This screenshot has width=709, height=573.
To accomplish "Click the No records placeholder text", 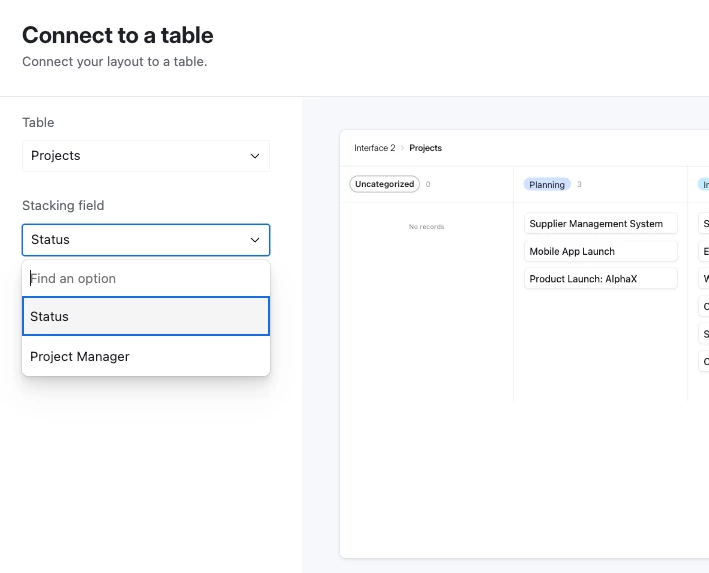I will (426, 227).
